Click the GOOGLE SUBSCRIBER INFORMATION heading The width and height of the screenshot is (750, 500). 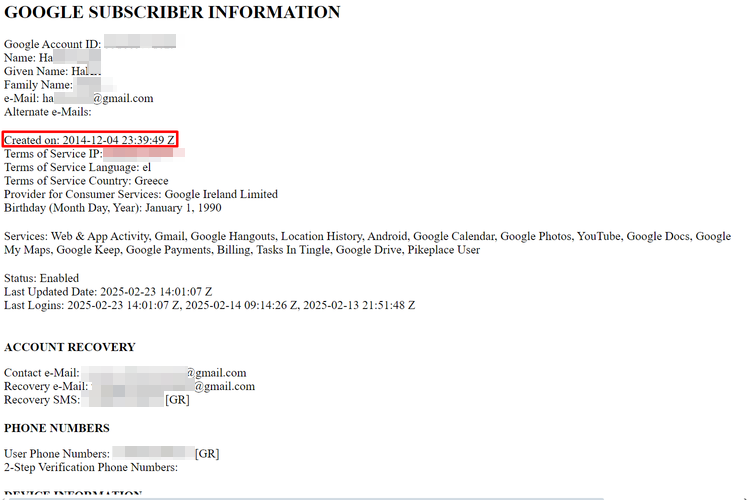[172, 12]
